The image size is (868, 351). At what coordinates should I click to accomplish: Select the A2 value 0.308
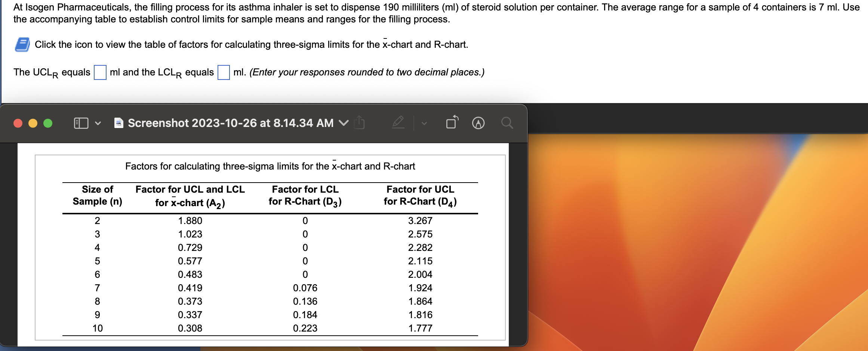point(190,328)
